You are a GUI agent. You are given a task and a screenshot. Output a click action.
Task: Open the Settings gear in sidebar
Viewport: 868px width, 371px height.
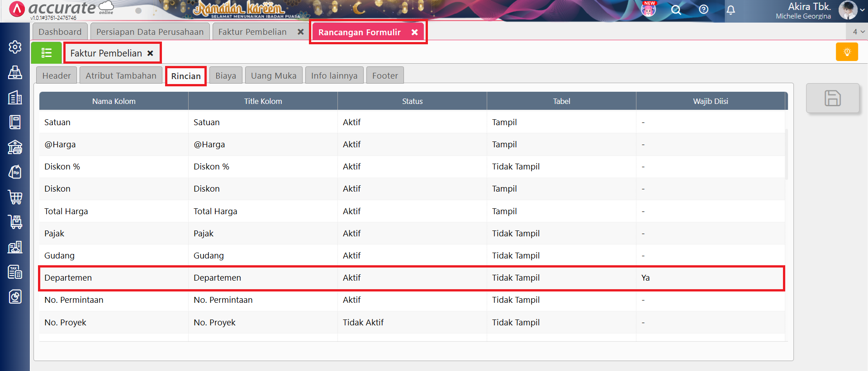click(x=15, y=47)
